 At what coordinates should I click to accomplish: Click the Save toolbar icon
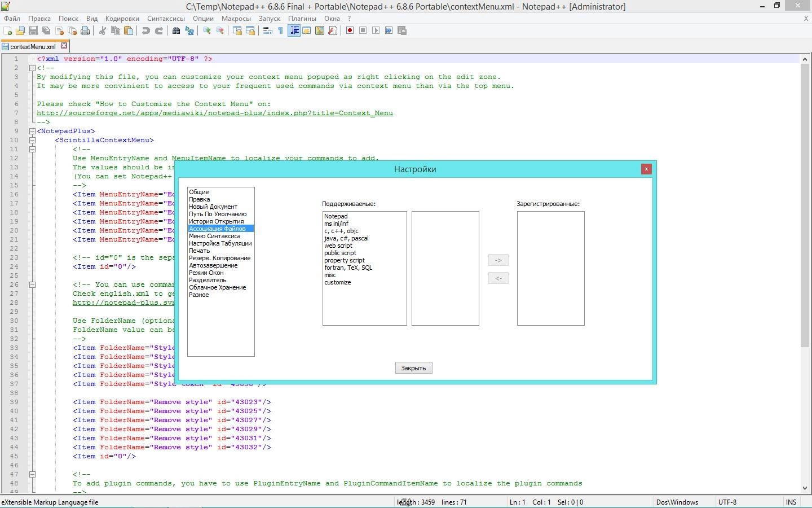[33, 30]
